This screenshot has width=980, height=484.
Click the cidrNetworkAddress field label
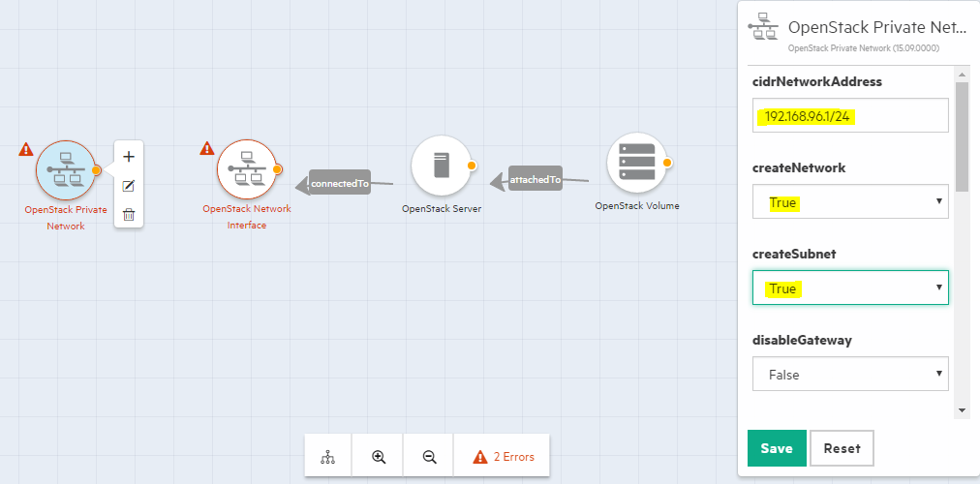click(x=817, y=81)
